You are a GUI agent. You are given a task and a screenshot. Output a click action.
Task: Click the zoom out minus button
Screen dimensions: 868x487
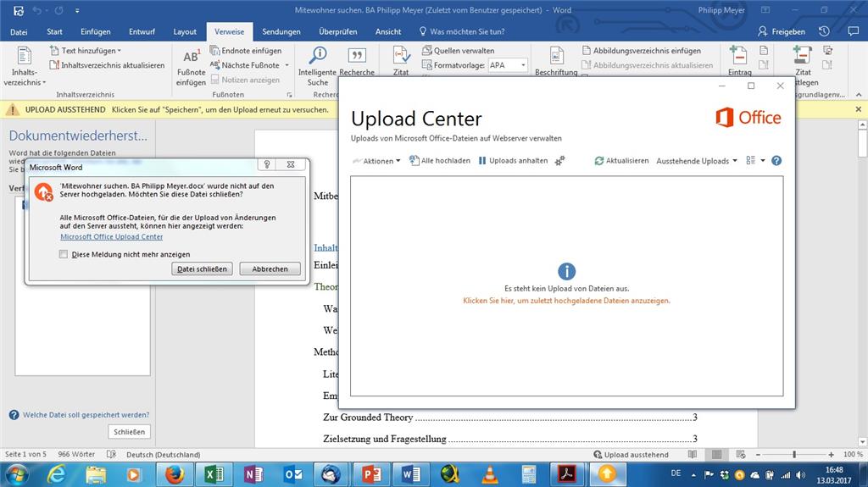click(x=758, y=454)
